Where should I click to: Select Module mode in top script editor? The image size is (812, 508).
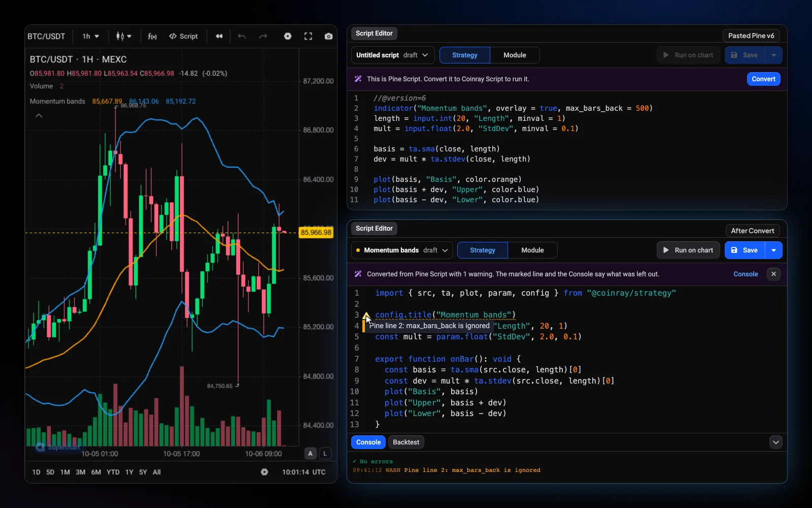click(515, 55)
